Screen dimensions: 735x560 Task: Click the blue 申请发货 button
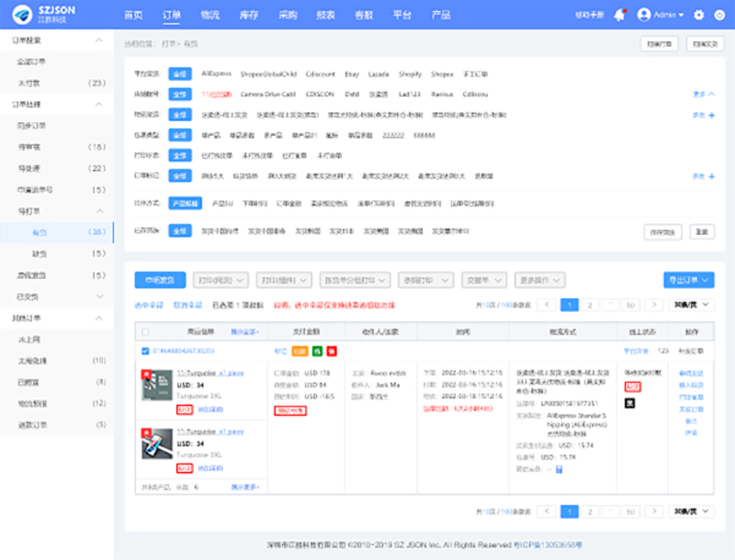(x=160, y=280)
